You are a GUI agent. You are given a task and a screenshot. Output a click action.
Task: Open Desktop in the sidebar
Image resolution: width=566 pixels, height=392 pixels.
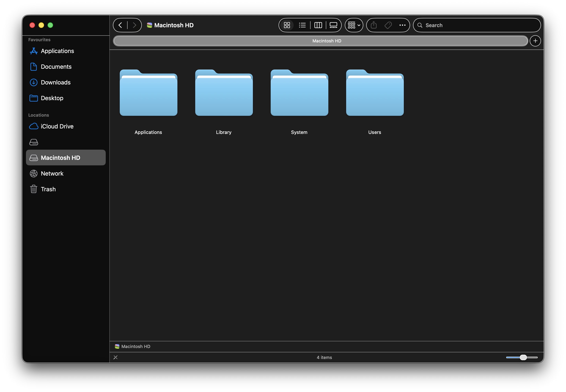point(66,98)
